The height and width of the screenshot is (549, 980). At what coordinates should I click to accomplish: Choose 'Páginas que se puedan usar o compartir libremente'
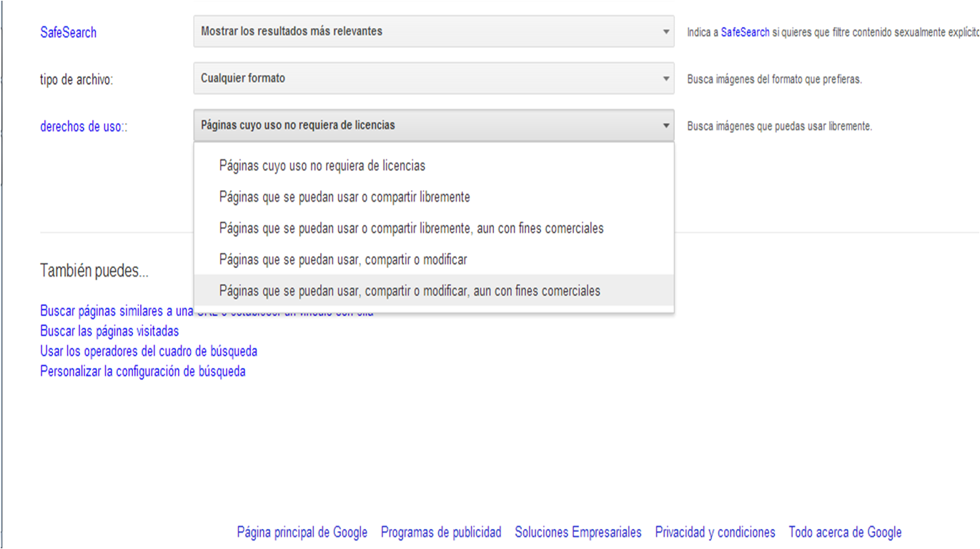tap(345, 197)
